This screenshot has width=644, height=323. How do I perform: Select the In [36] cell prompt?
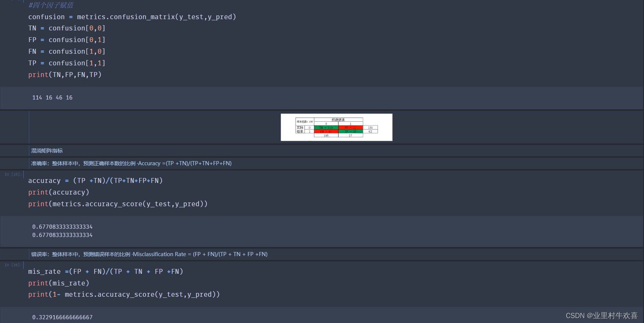(13, 265)
